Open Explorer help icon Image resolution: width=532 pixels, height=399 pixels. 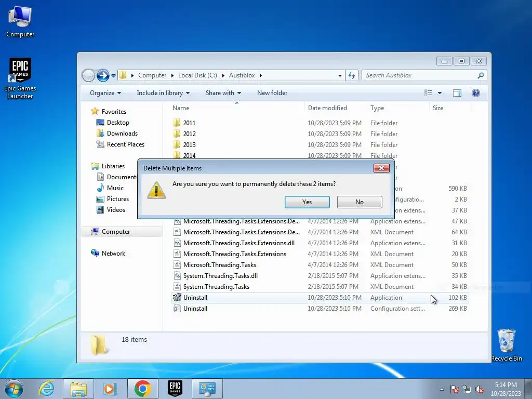click(x=476, y=93)
